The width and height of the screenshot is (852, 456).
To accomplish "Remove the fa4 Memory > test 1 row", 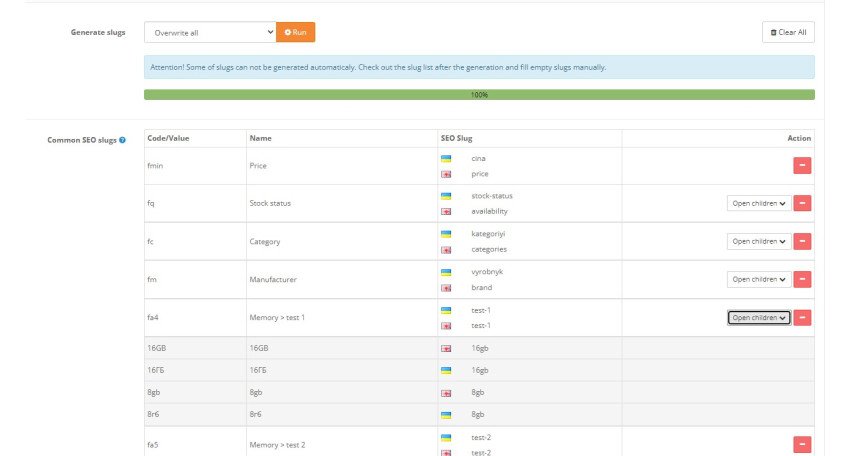I will (802, 317).
